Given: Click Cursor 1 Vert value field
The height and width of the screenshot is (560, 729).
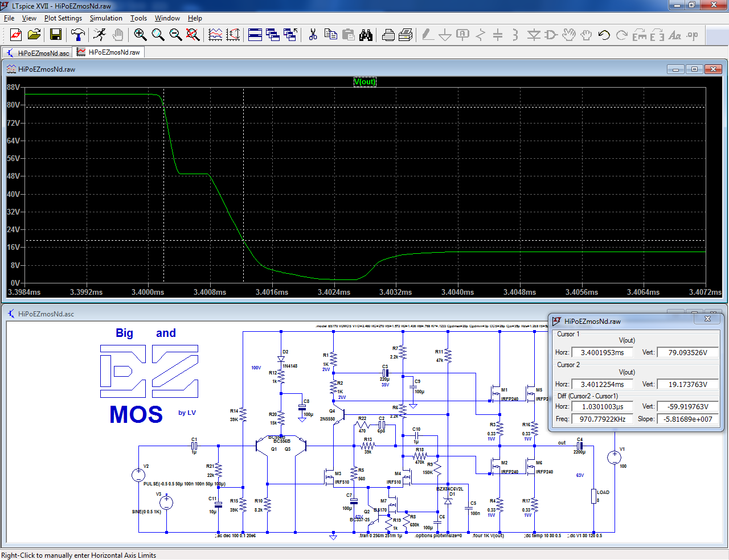Looking at the screenshot, I should [687, 353].
